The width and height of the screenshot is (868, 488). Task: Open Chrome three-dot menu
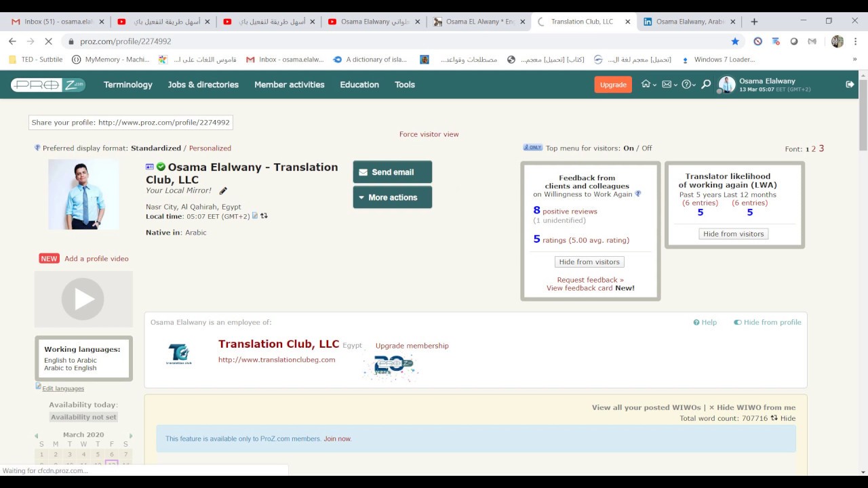coord(854,41)
